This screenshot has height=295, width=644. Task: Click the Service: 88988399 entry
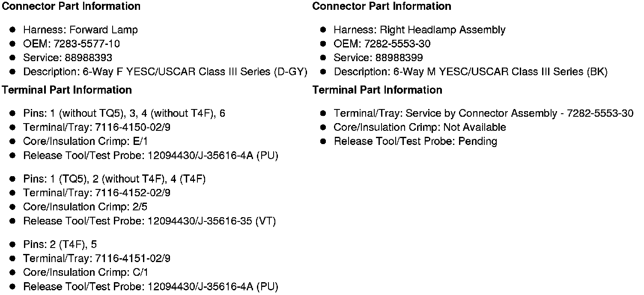[x=378, y=58]
